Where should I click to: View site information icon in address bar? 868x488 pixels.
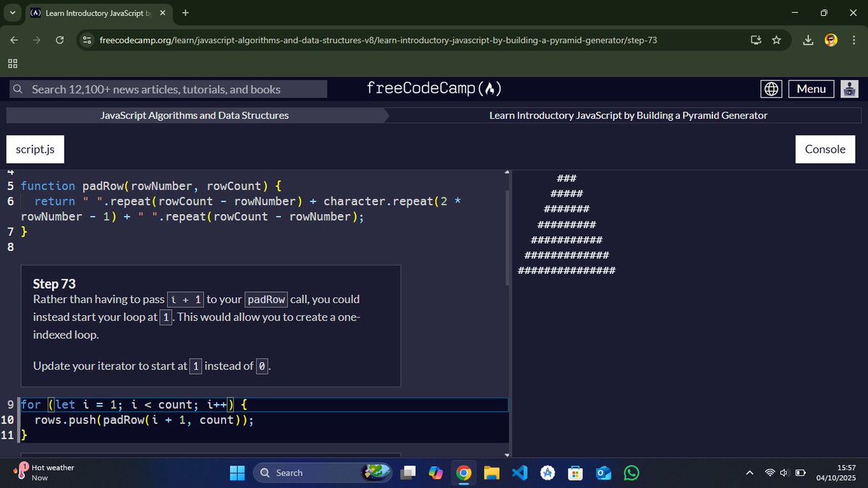click(x=87, y=40)
